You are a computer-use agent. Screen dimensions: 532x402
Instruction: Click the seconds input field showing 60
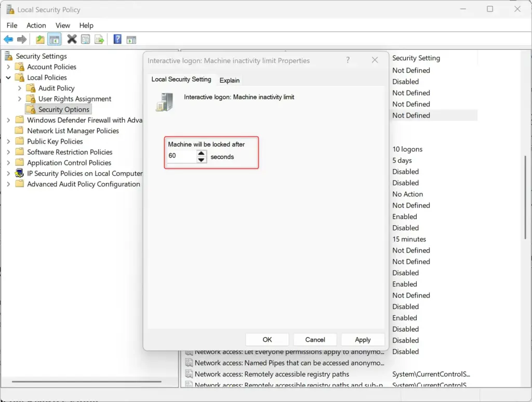[x=182, y=156]
